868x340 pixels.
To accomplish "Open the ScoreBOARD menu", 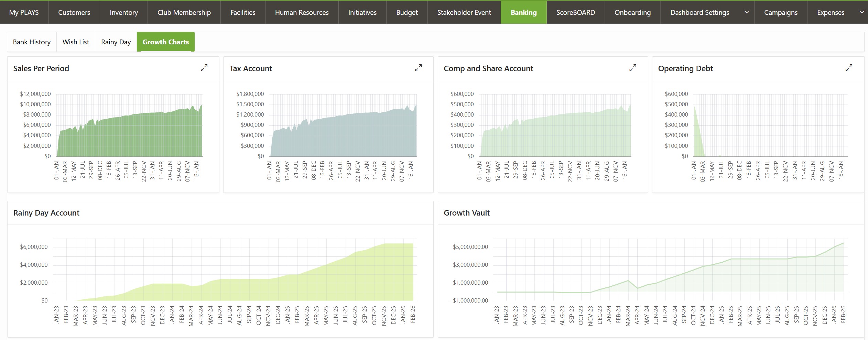I will coord(575,12).
